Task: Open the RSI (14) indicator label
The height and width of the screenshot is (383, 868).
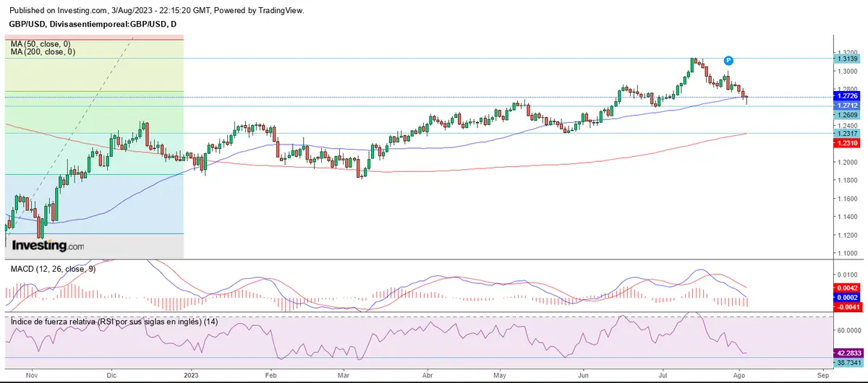Action: pyautogui.click(x=114, y=322)
